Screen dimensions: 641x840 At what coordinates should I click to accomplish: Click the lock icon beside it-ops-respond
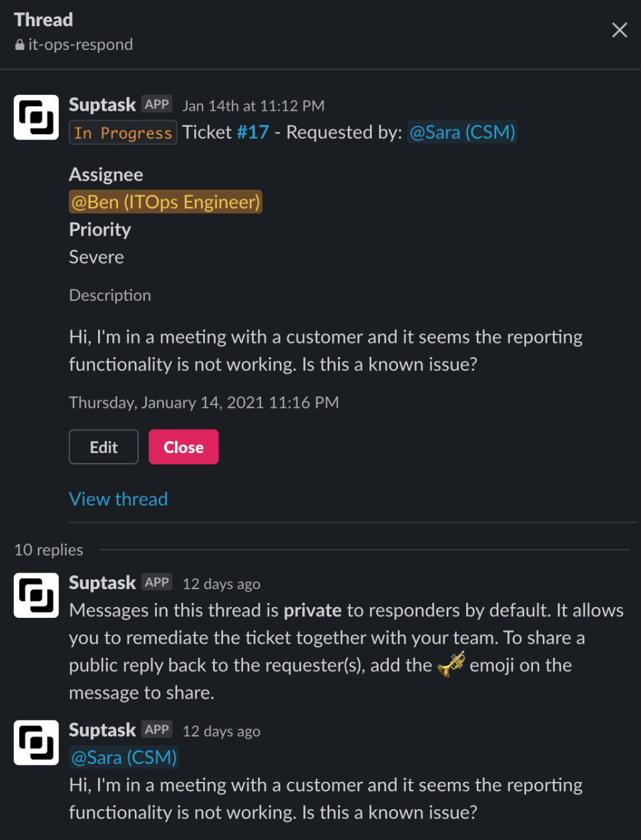pyautogui.click(x=20, y=45)
